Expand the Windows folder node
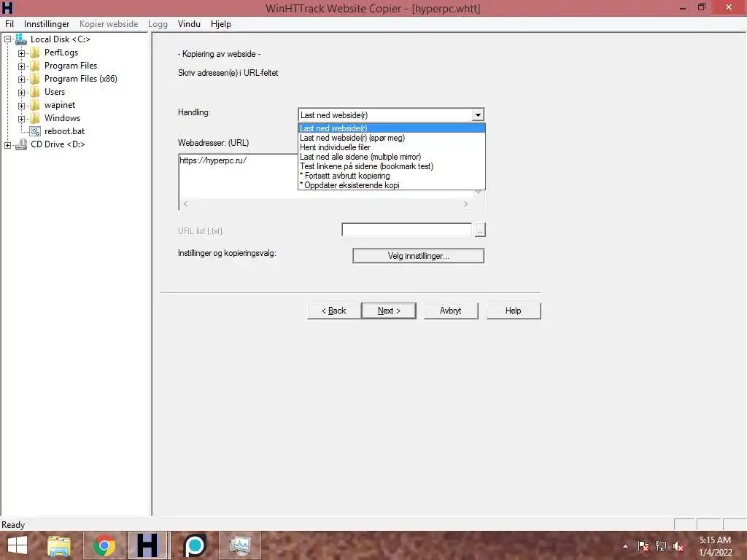The height and width of the screenshot is (560, 747). pos(21,119)
